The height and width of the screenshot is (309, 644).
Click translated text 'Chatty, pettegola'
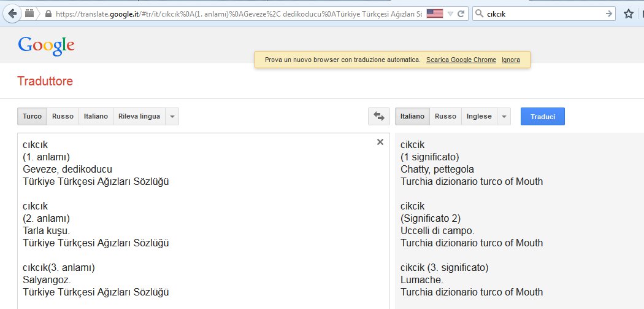click(x=437, y=169)
